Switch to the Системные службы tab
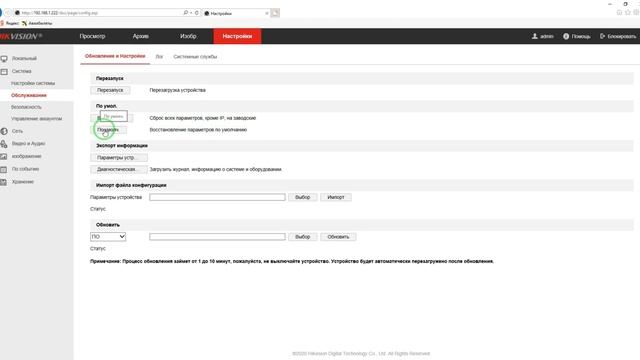 pos(195,57)
